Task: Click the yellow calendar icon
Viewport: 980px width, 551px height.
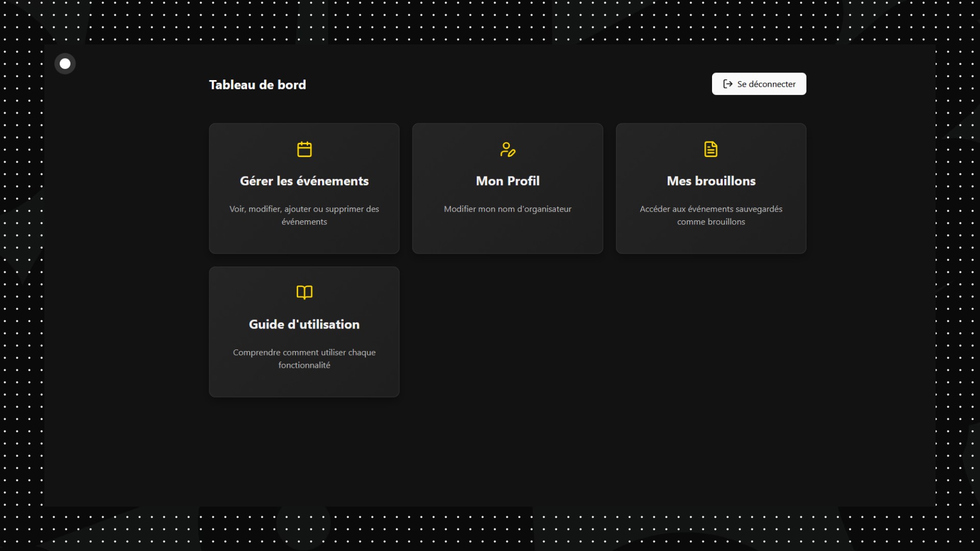Action: point(304,149)
